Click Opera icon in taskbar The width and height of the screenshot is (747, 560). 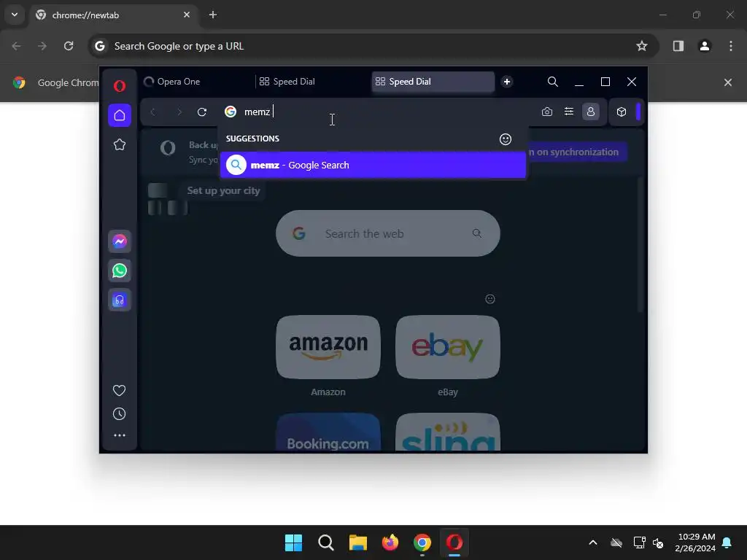point(454,542)
